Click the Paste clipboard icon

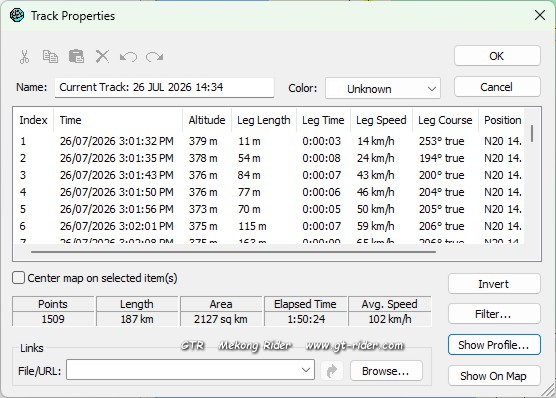tap(76, 56)
